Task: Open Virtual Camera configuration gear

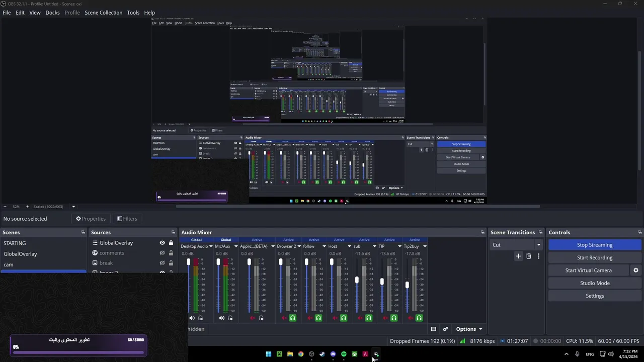Action: [635, 270]
